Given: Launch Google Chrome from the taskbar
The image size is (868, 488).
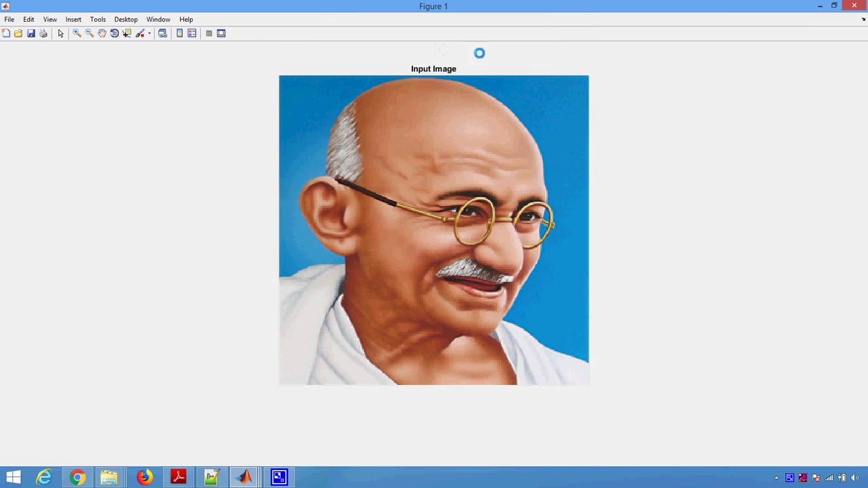Looking at the screenshot, I should [77, 478].
